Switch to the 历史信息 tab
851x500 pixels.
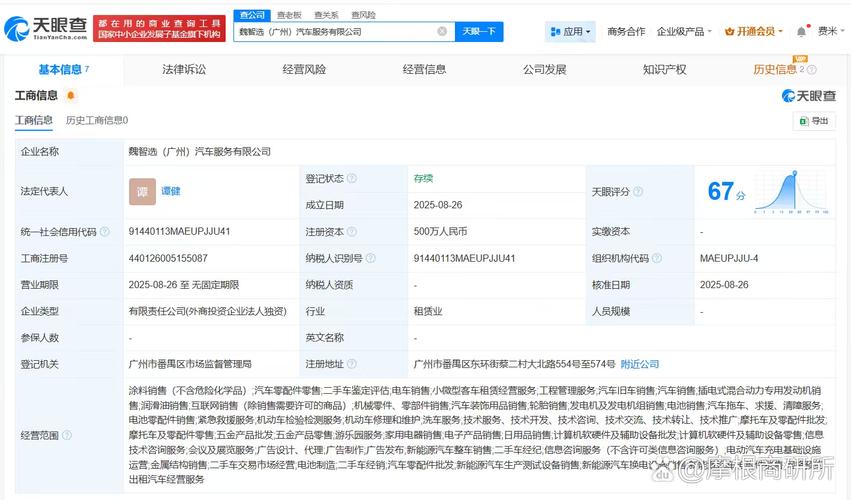tap(775, 69)
